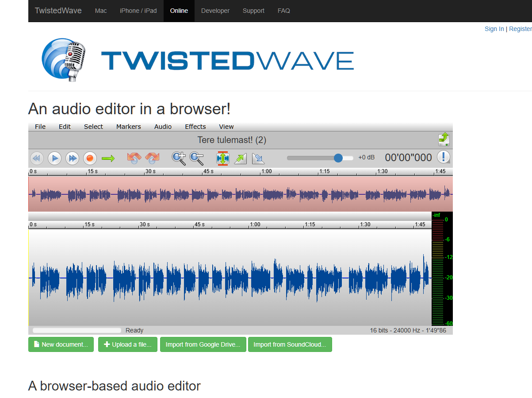Click the progress bar next to Ready
532x398 pixels.
(77, 330)
